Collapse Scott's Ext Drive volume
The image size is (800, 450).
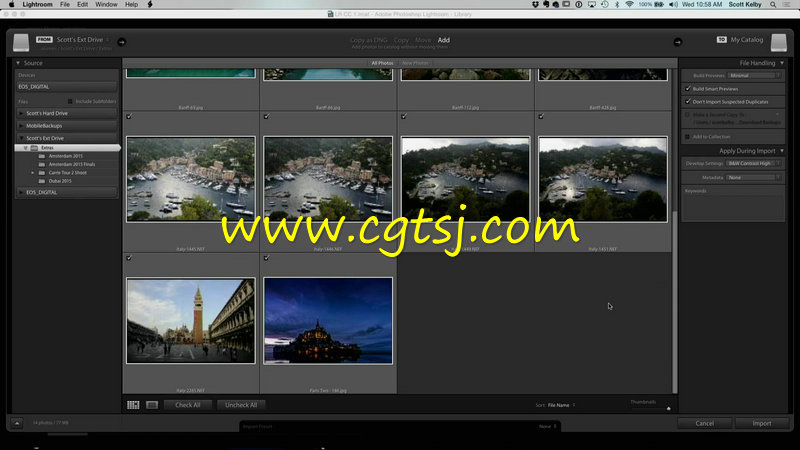point(21,138)
